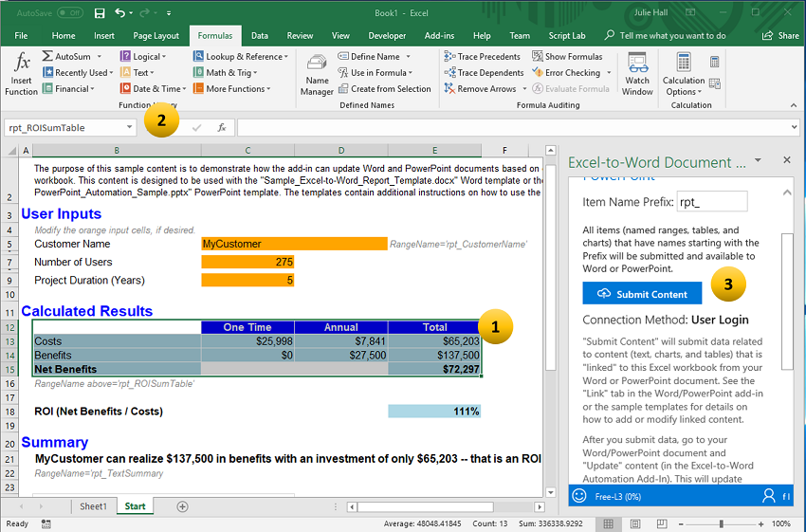Open the Financial functions menu

point(68,88)
